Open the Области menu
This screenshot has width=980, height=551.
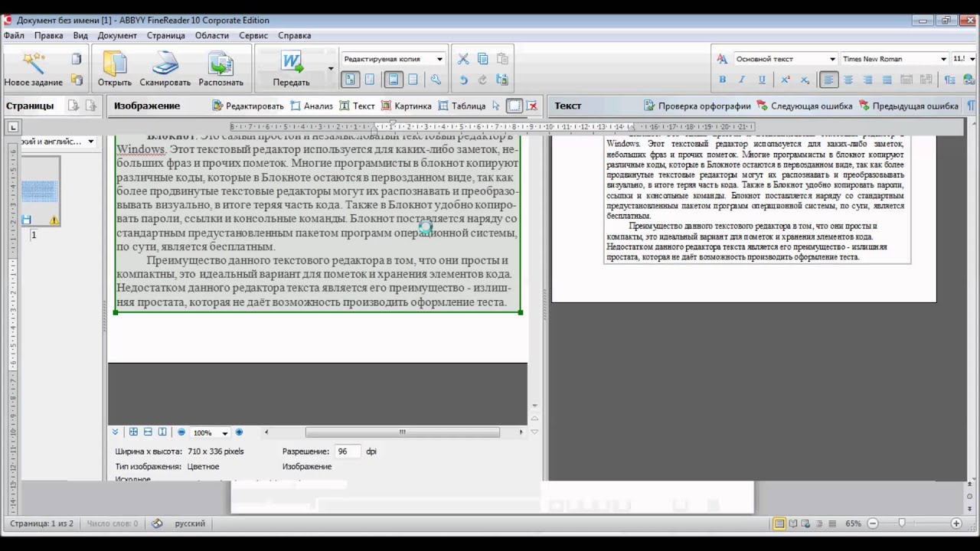click(212, 35)
